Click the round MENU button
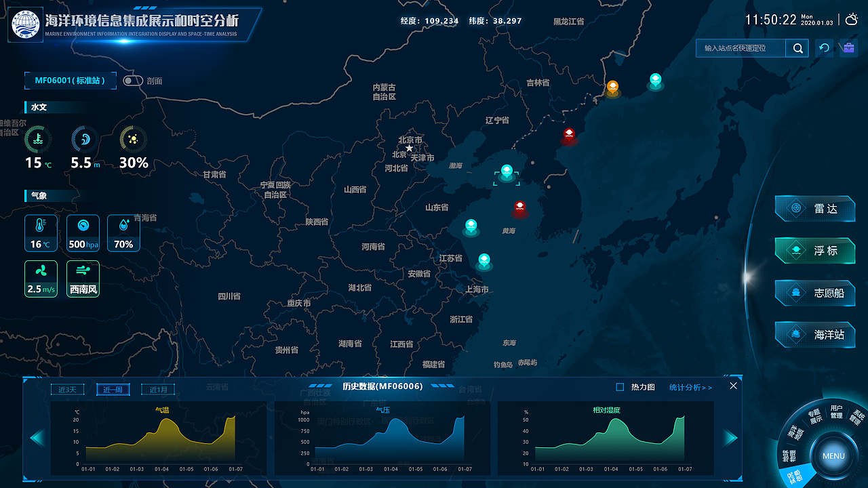 pos(833,455)
